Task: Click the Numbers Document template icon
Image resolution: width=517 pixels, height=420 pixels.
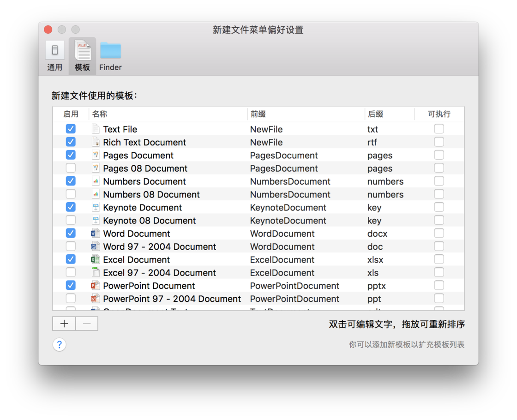Action: pyautogui.click(x=96, y=181)
